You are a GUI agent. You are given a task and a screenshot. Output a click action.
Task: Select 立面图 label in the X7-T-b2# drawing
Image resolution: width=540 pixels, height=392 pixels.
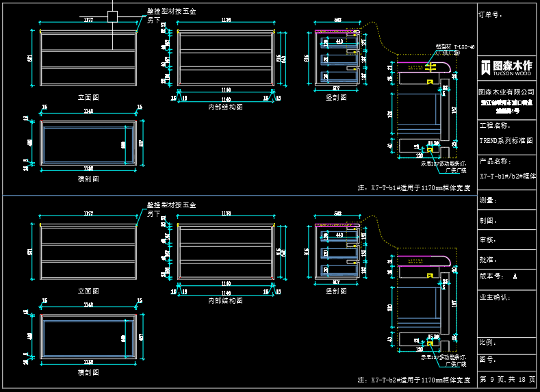click(x=88, y=291)
